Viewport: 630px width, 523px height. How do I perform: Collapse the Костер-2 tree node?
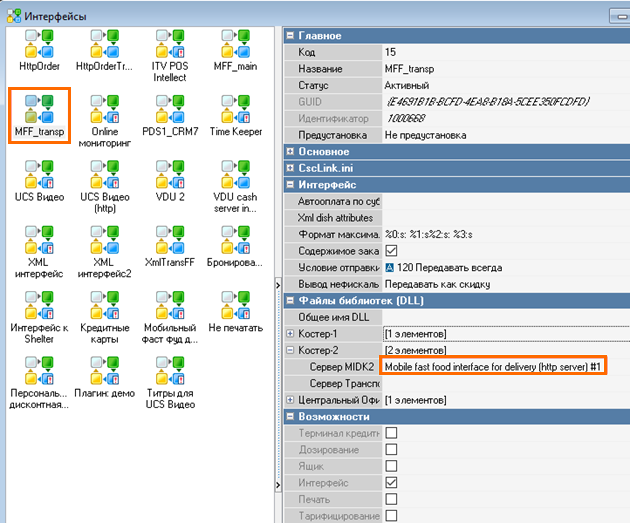[x=290, y=350]
